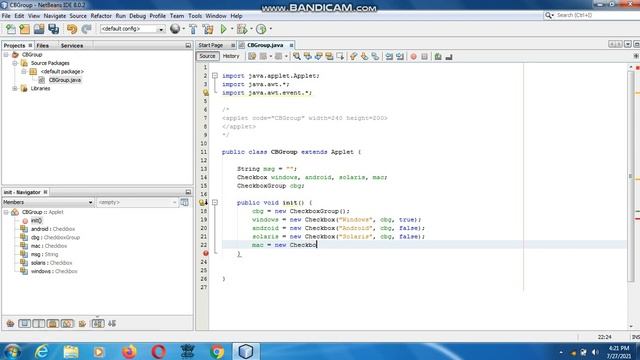Screen dimensions: 640x360
Task: Toggle Fully Qualified Names in Navigator footer
Action: (82, 324)
